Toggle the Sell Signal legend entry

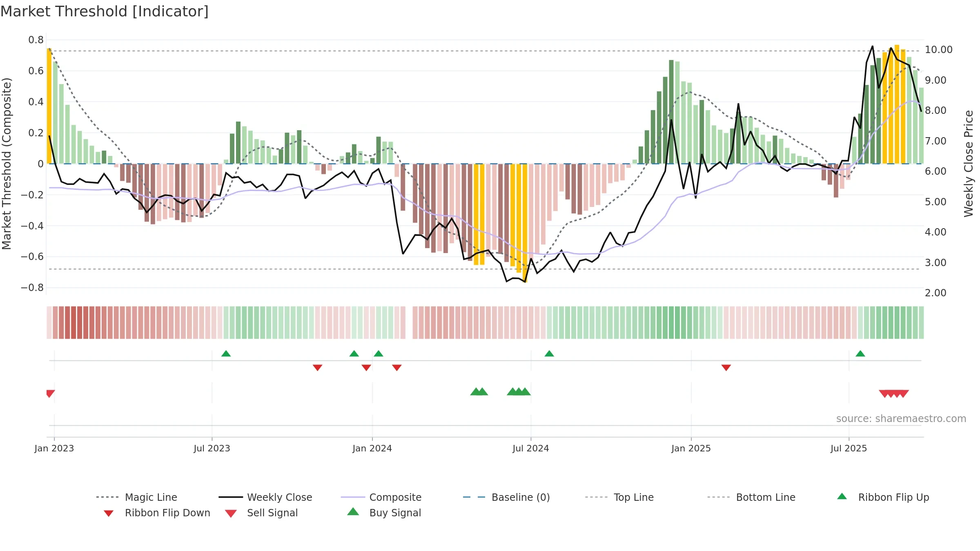(261, 513)
